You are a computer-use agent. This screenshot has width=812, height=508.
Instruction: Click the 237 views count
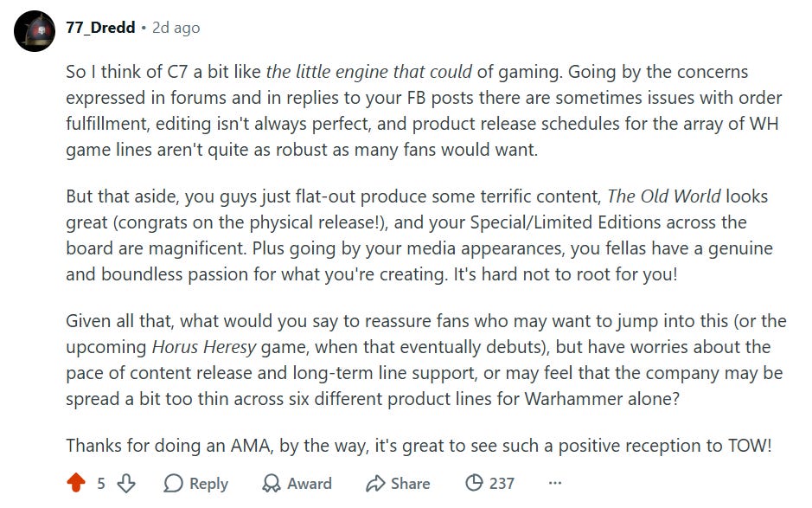(x=502, y=484)
